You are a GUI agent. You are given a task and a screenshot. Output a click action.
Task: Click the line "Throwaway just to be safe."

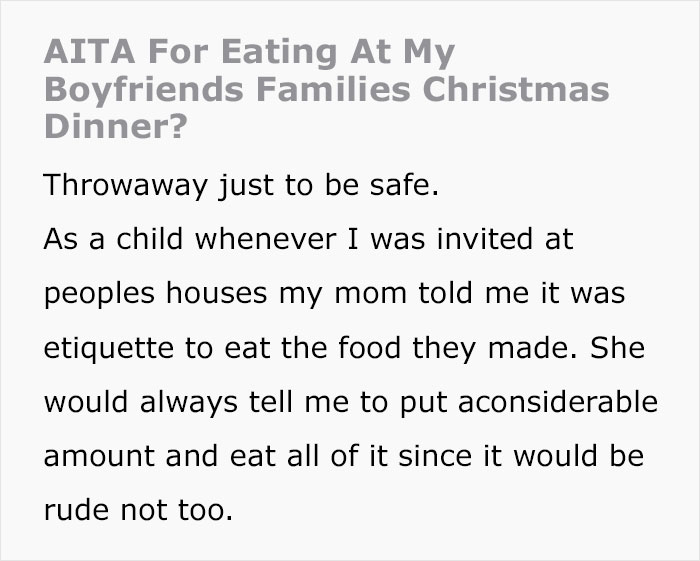[241, 186]
